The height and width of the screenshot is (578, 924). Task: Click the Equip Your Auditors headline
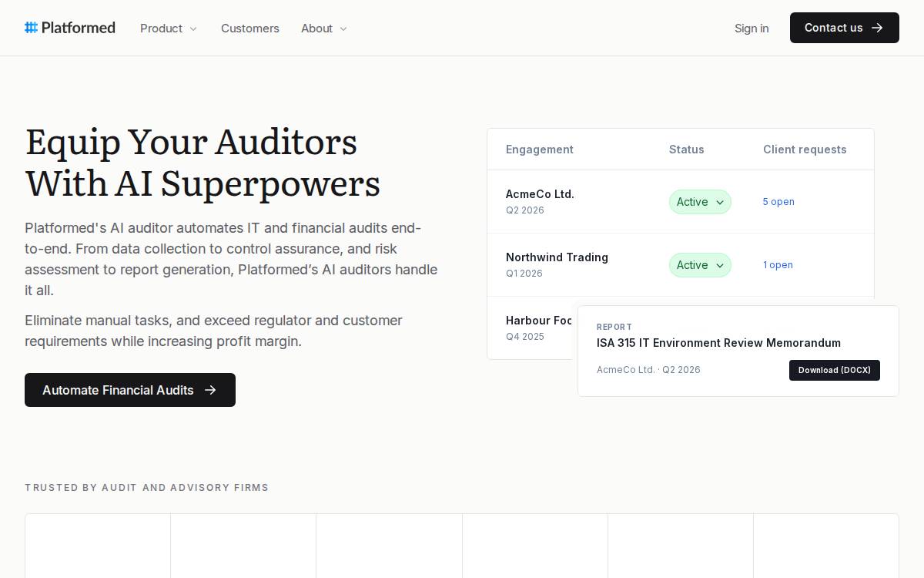(x=203, y=163)
